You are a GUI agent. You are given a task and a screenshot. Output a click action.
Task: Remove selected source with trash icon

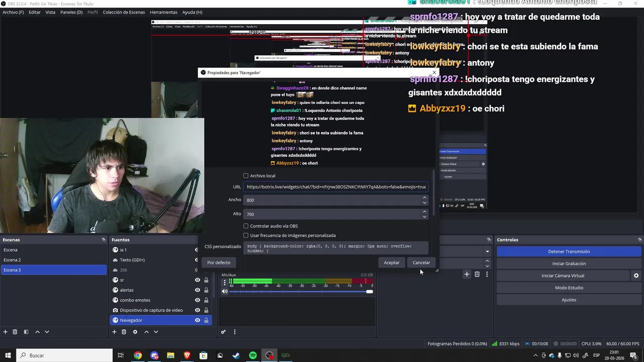pos(124,332)
